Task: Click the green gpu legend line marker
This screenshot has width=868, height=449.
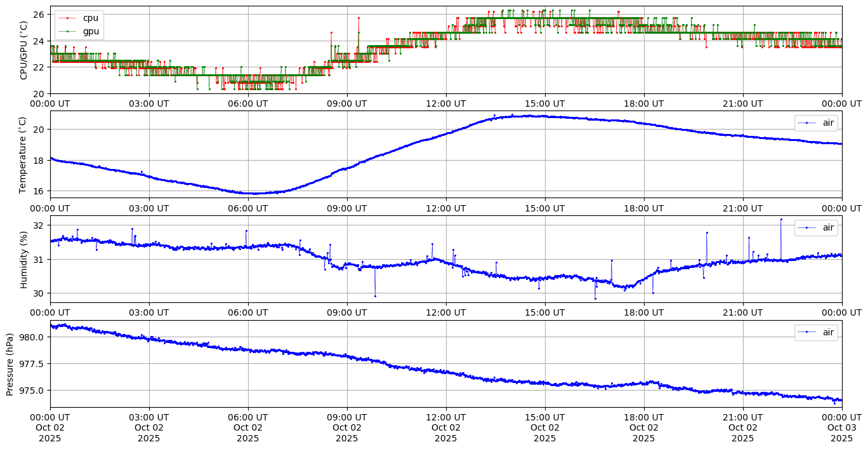Action: [67, 30]
